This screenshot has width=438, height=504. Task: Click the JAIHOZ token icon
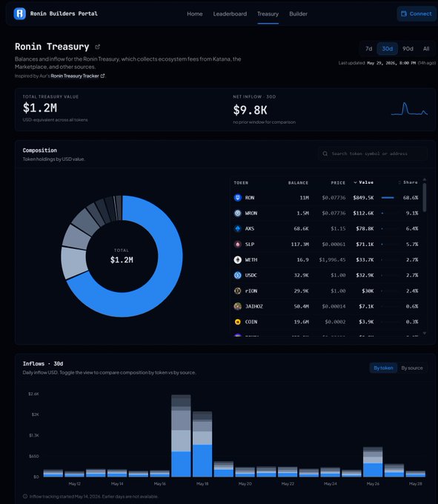pos(237,306)
